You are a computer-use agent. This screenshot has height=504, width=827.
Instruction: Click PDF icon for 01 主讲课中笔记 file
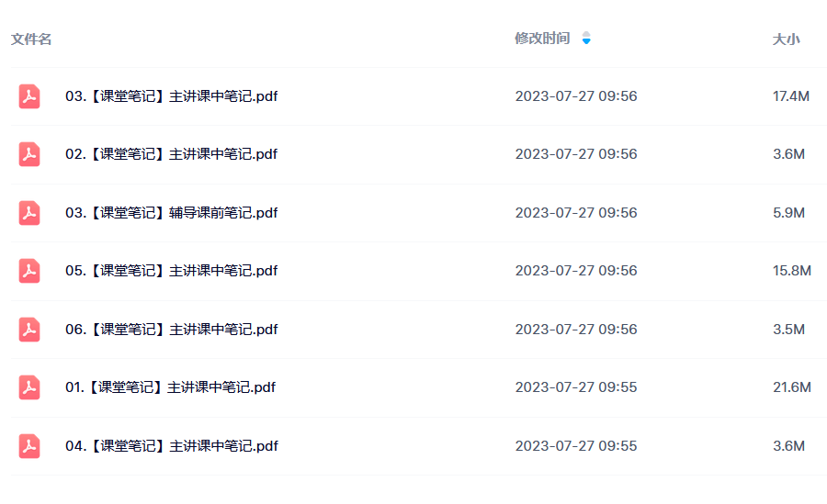pyautogui.click(x=29, y=387)
